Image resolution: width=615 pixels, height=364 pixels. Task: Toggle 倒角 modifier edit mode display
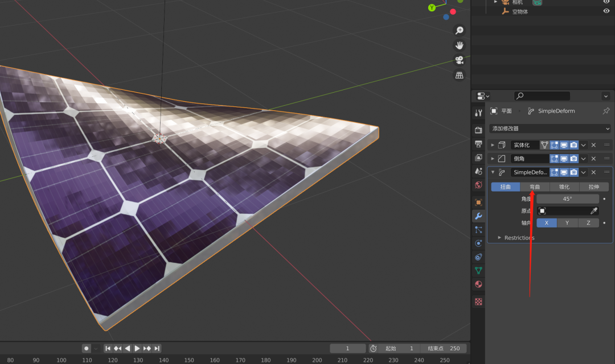point(554,159)
